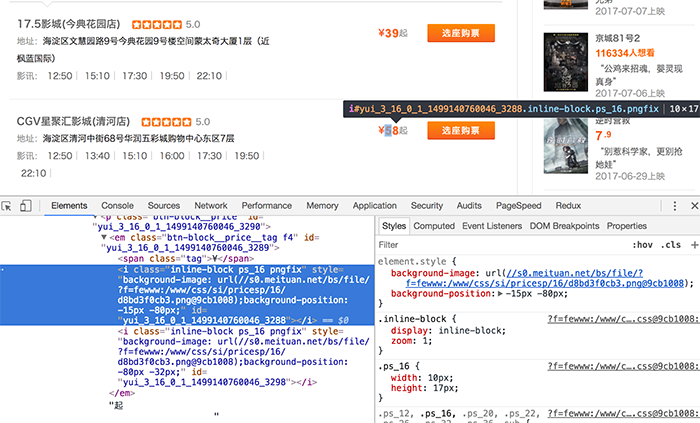Click the star rating of 17.5影城

157,25
